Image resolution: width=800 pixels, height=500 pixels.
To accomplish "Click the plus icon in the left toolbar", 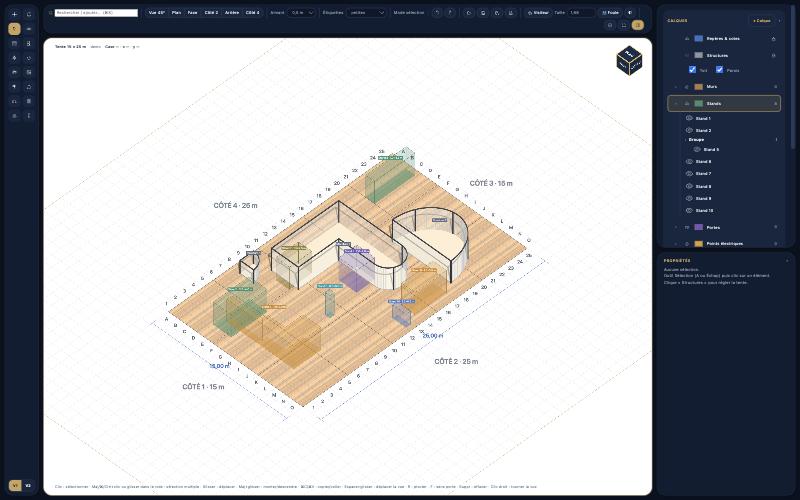I will [14, 14].
